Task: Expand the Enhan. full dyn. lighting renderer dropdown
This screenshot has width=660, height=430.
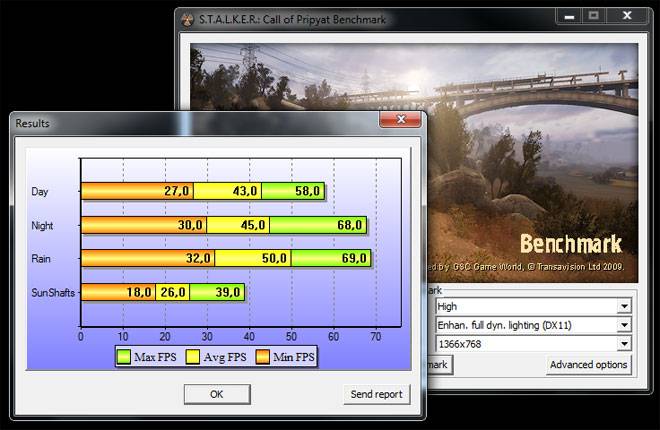Action: (x=624, y=325)
